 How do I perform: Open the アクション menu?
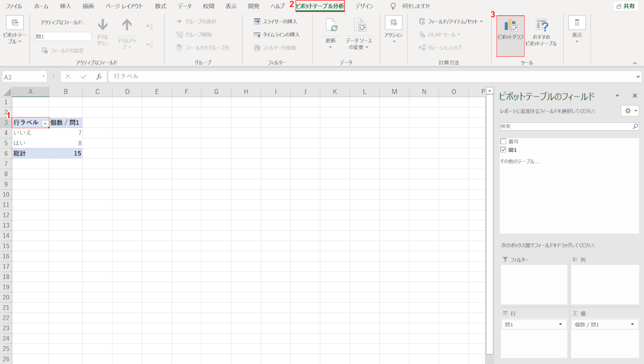[x=393, y=30]
